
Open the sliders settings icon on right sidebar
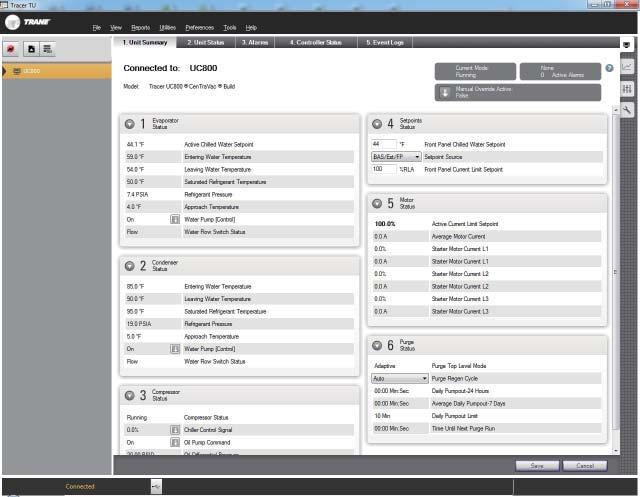(x=627, y=88)
